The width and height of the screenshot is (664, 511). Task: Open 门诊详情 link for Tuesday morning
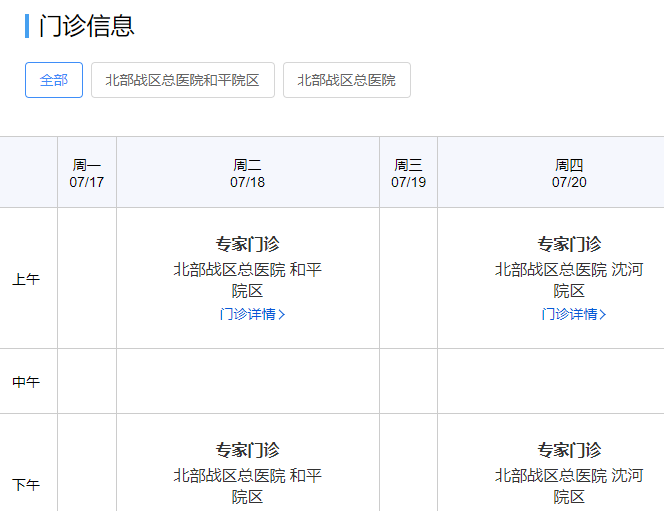click(x=248, y=314)
